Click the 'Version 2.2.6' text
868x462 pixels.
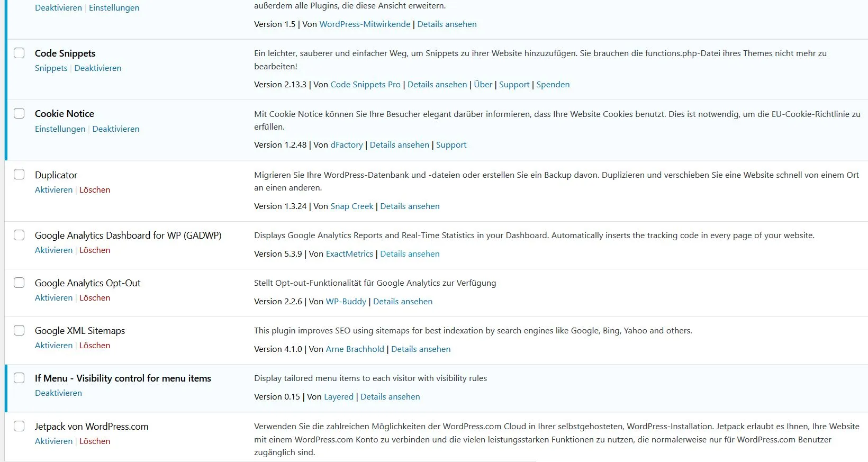coord(278,302)
